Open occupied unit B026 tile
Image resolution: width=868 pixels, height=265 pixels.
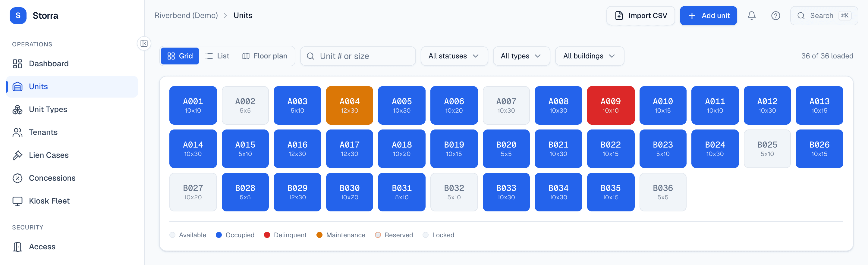(x=819, y=149)
